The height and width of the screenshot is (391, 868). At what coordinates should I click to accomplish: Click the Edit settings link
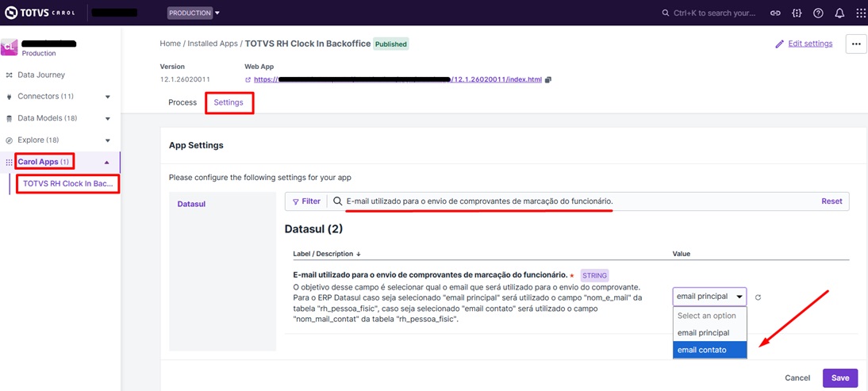[x=804, y=44]
